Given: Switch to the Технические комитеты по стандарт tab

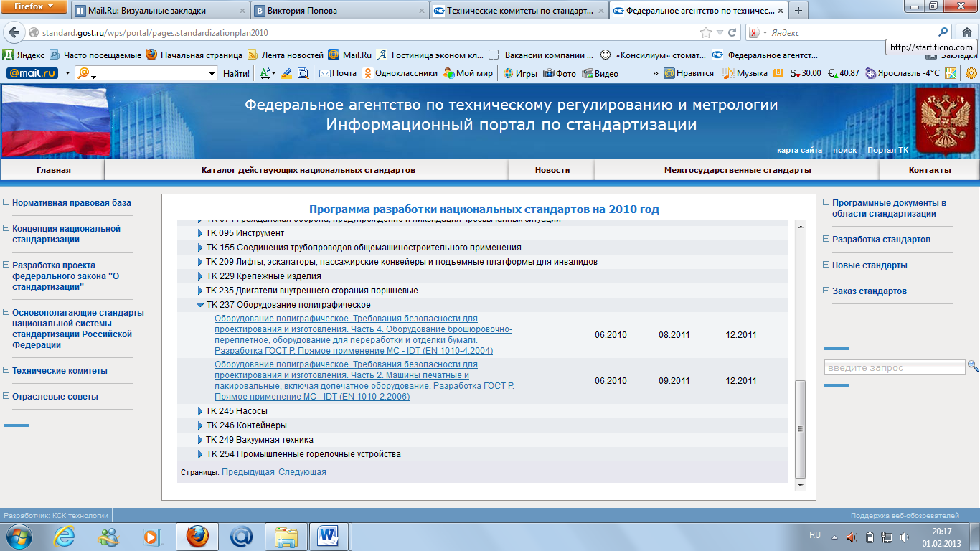Looking at the screenshot, I should [519, 11].
